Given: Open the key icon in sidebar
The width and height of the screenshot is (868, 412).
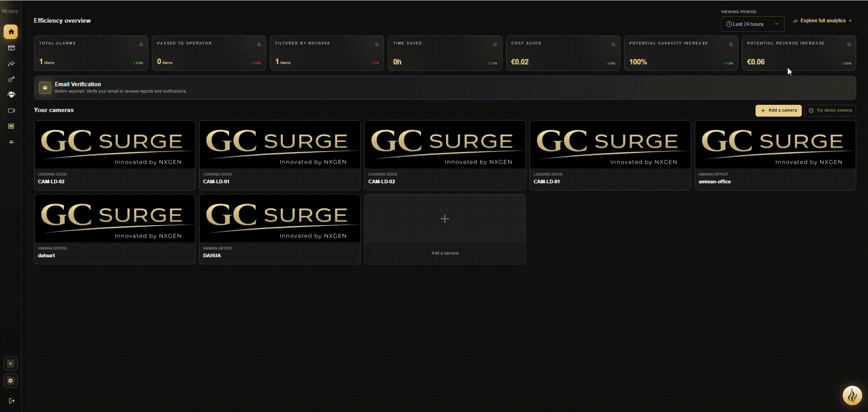Looking at the screenshot, I should click(11, 79).
